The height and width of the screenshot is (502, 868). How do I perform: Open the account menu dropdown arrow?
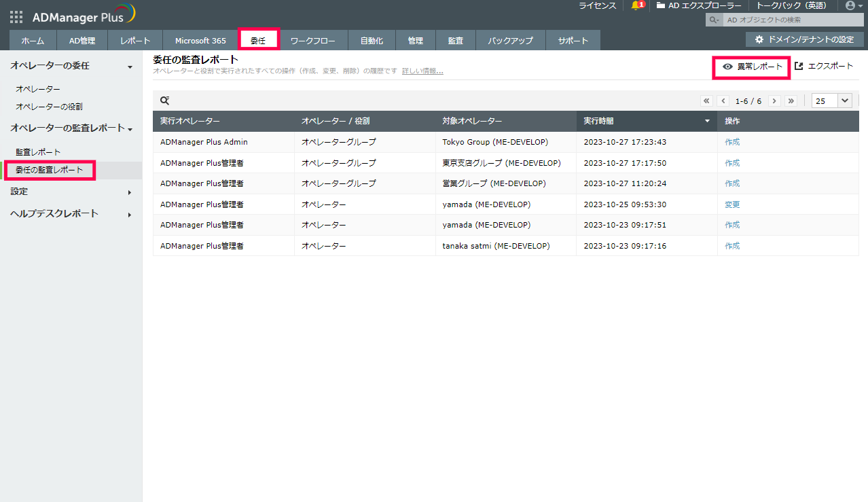[861, 5]
